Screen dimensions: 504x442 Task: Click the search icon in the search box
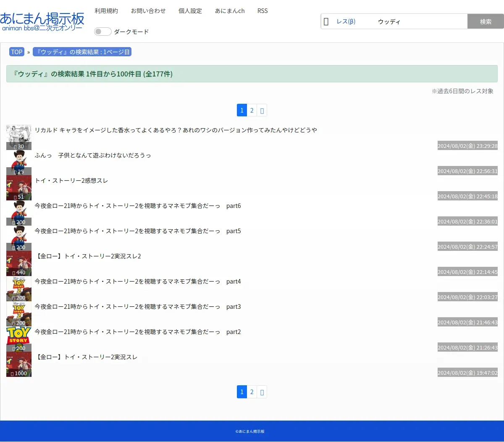click(x=326, y=21)
